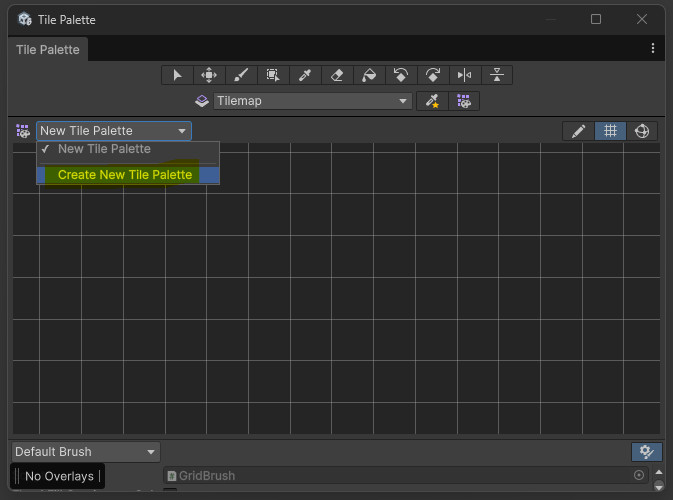
Task: Rotate tile clockwise
Action: tap(433, 75)
